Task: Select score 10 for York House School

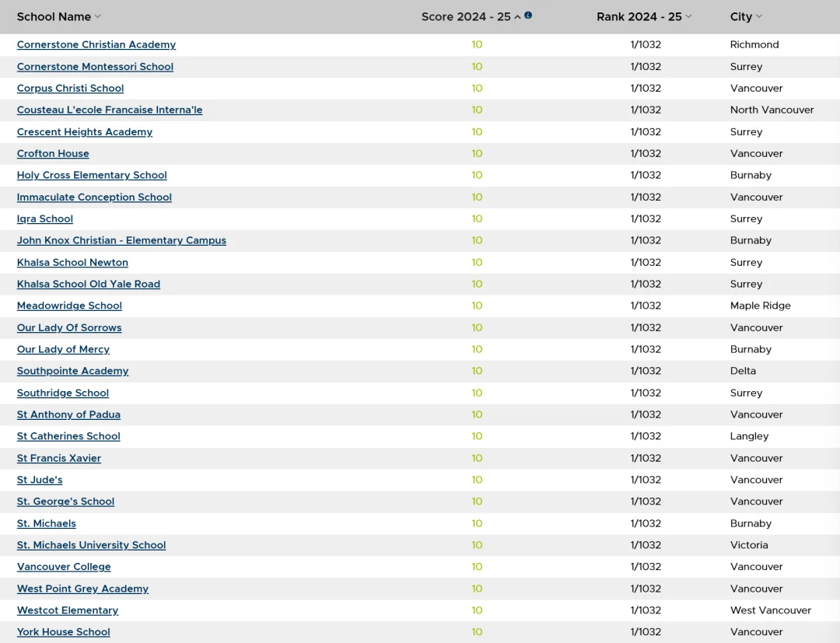Action: point(477,632)
